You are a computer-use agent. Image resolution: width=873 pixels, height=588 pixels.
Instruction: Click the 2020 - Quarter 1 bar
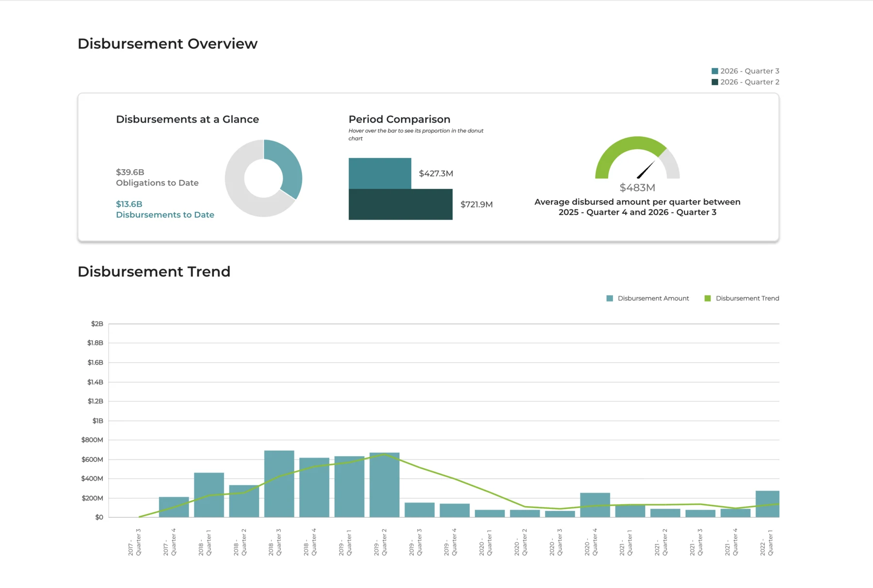(x=490, y=514)
